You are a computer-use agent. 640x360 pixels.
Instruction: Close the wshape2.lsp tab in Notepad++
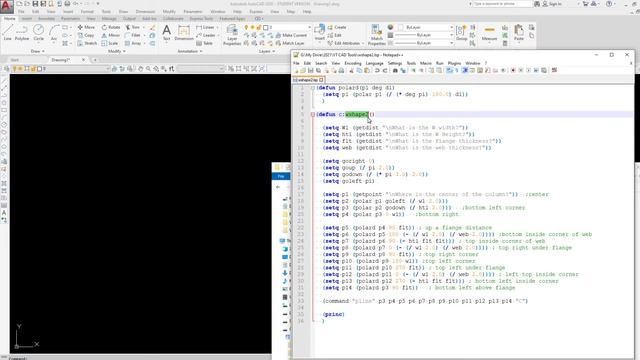pos(321,80)
